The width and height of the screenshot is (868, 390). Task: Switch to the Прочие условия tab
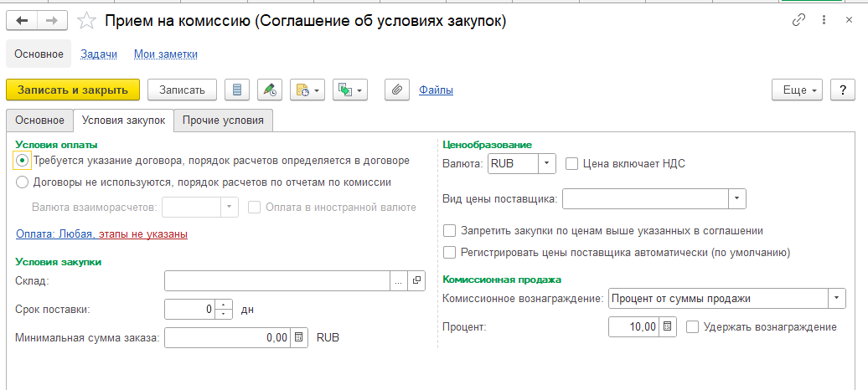223,121
